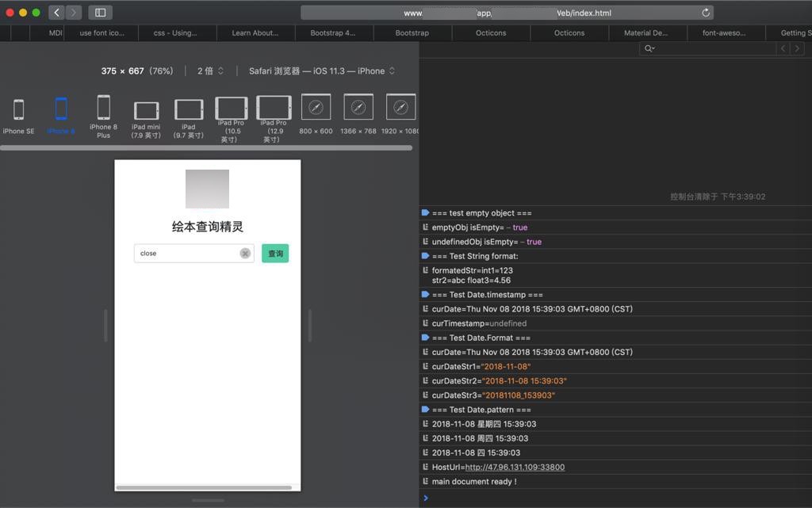This screenshot has width=812, height=508.
Task: Jump to next console search result
Action: point(798,48)
